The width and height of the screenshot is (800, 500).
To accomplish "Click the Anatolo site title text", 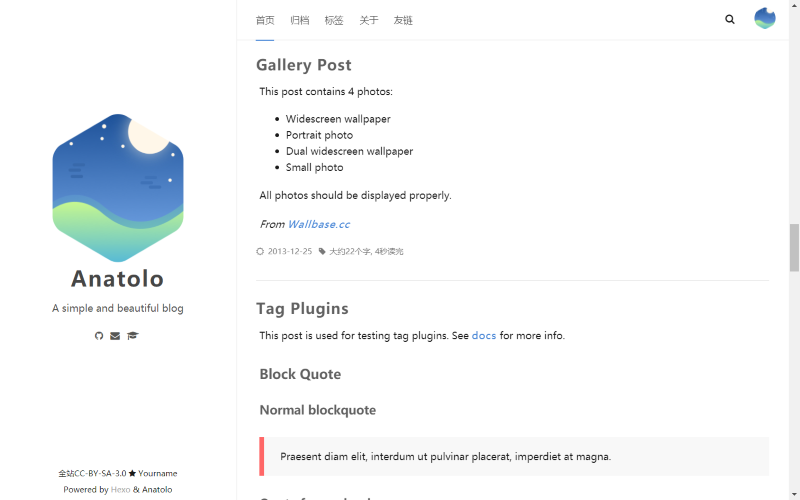I will (x=118, y=279).
